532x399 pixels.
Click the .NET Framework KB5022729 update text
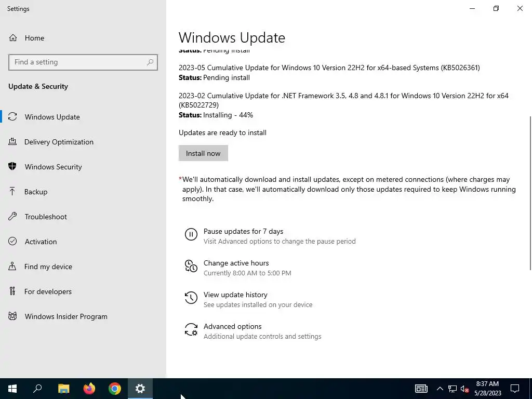[343, 100]
